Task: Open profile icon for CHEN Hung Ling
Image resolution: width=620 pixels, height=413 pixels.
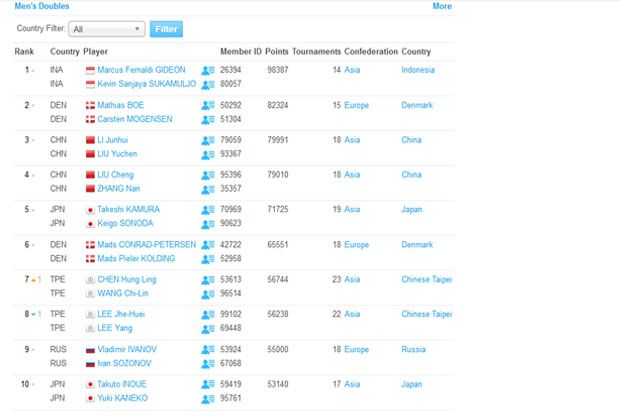Action: [x=208, y=280]
